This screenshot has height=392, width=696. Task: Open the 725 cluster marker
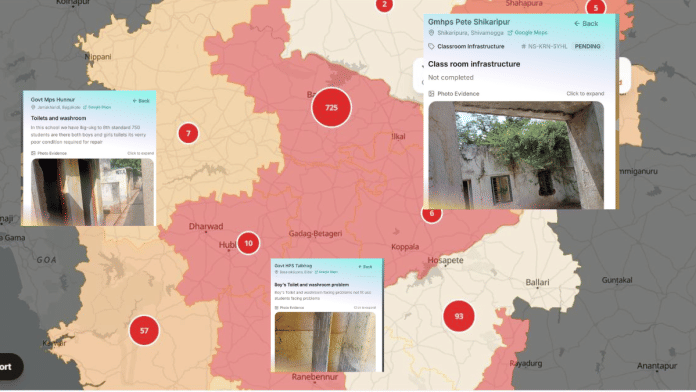coord(331,107)
